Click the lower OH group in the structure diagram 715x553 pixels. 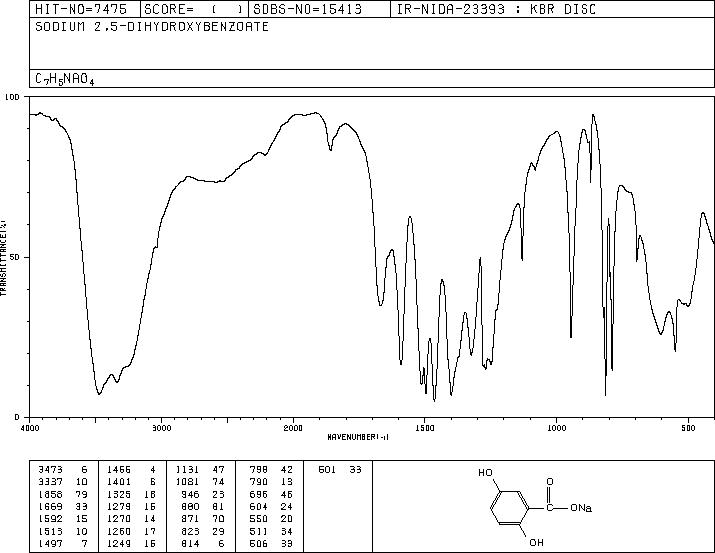(x=536, y=543)
